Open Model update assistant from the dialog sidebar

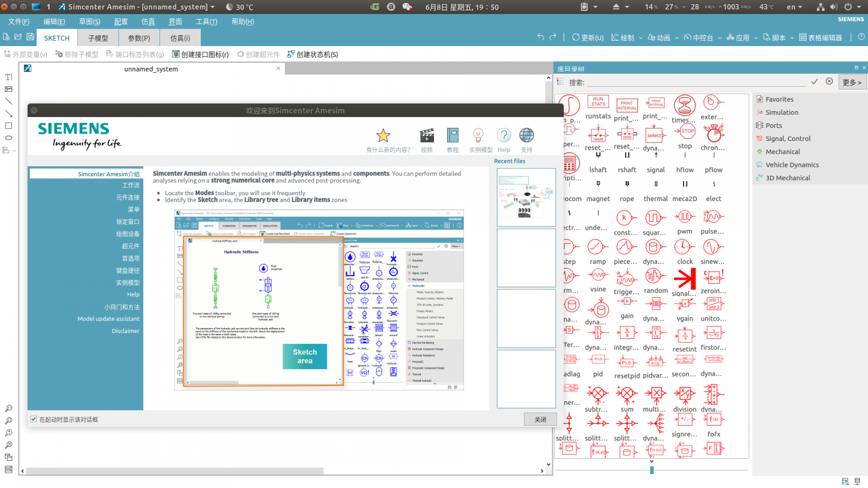108,319
